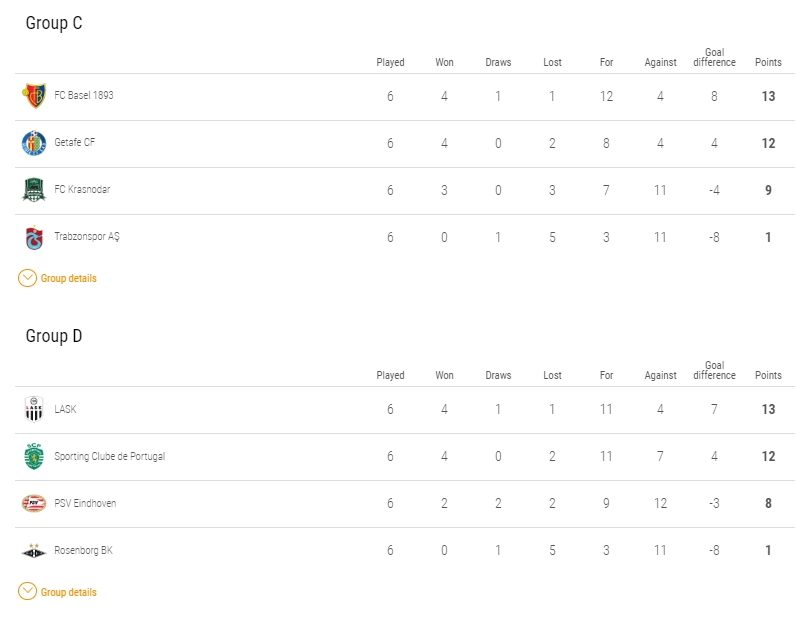The image size is (796, 621).
Task: Select the Group D heading text
Action: [54, 336]
